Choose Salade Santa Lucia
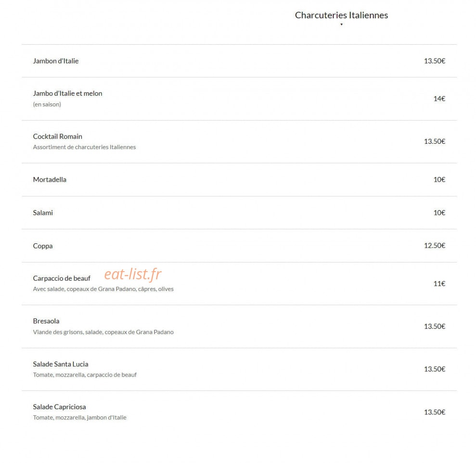This screenshot has height=463, width=476. 61,364
